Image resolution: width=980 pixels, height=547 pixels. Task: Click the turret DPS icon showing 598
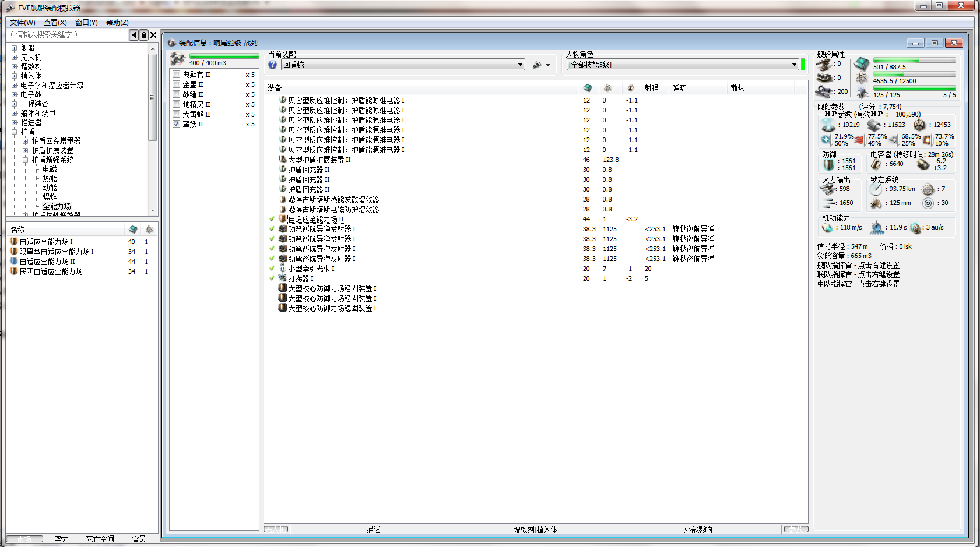click(x=828, y=189)
